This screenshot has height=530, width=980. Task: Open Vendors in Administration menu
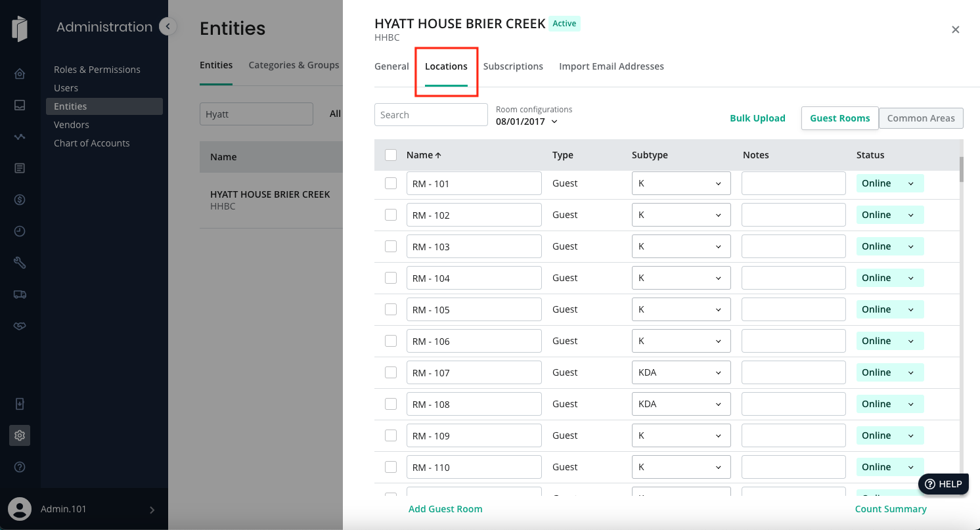pos(72,125)
